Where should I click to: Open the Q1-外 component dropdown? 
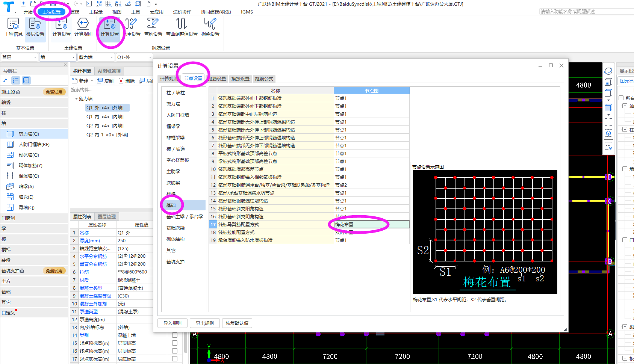134,57
